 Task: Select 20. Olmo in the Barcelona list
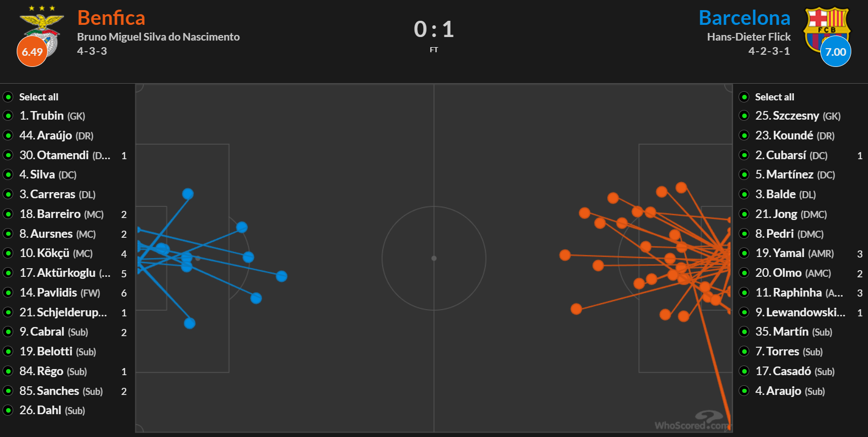pos(793,273)
